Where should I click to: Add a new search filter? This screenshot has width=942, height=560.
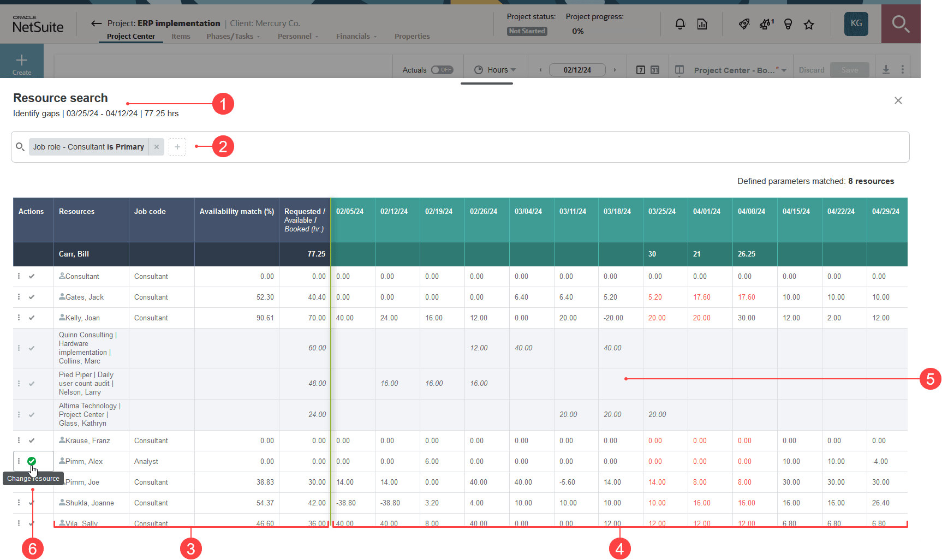pos(177,147)
